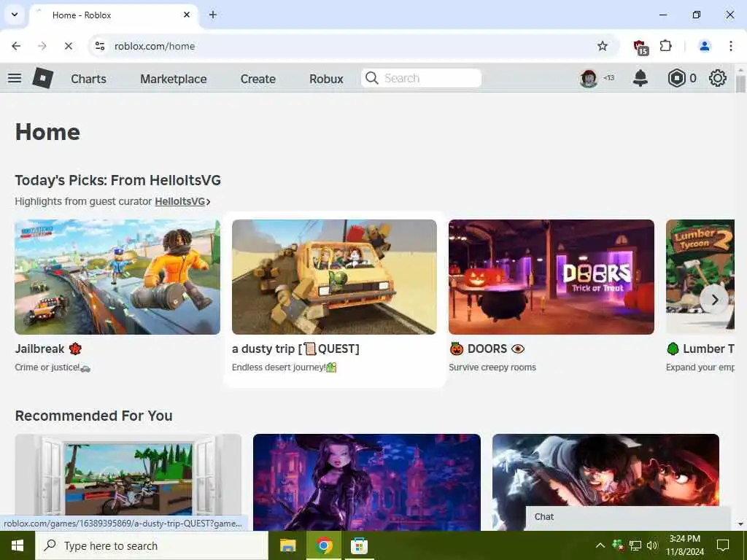This screenshot has width=747, height=560.
Task: Expand the Chat panel
Action: (628, 517)
